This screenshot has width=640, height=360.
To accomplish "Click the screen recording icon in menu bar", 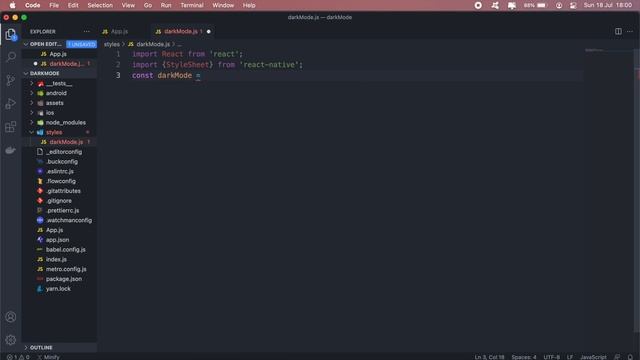I will [478, 5].
